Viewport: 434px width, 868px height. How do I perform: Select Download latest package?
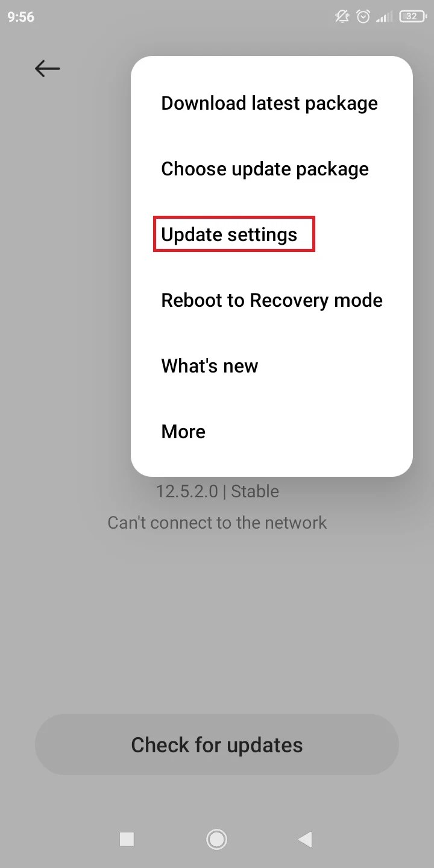pos(269,103)
